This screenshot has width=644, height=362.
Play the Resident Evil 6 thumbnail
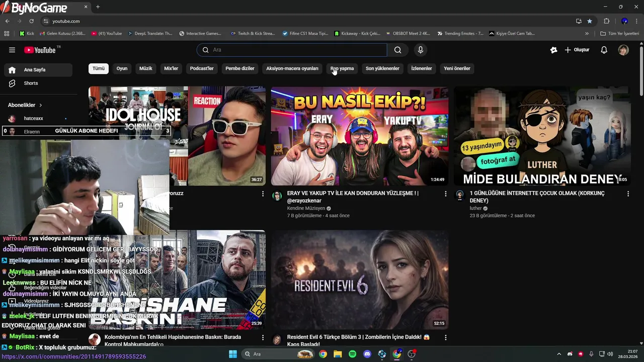point(360,280)
